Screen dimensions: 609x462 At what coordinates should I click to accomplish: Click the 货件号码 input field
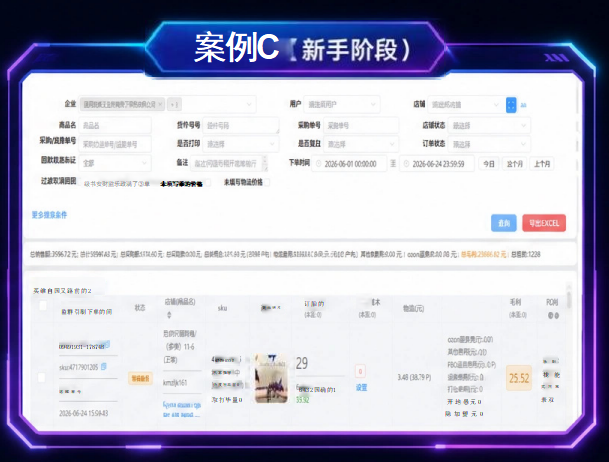click(241, 125)
